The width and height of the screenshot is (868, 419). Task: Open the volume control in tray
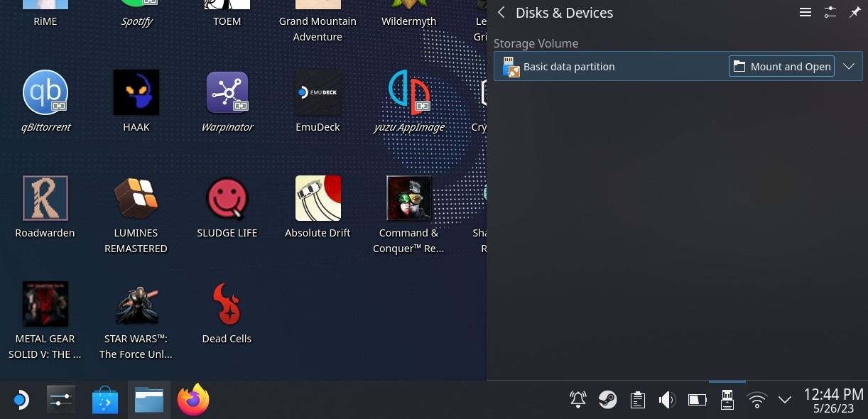coord(667,400)
